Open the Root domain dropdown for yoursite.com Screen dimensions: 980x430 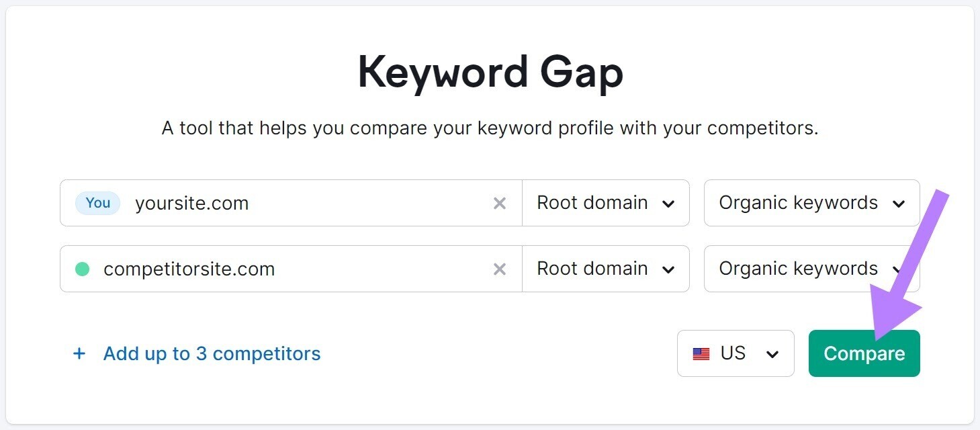click(605, 203)
